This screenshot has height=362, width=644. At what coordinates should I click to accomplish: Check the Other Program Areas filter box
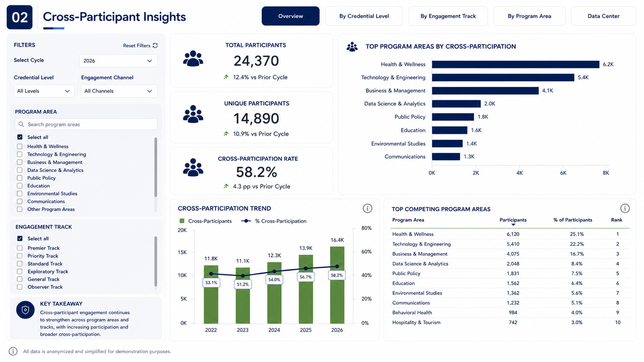click(20, 209)
